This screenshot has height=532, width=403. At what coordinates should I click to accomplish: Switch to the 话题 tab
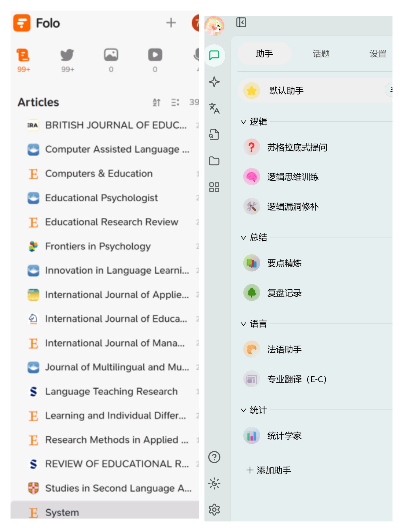[321, 54]
